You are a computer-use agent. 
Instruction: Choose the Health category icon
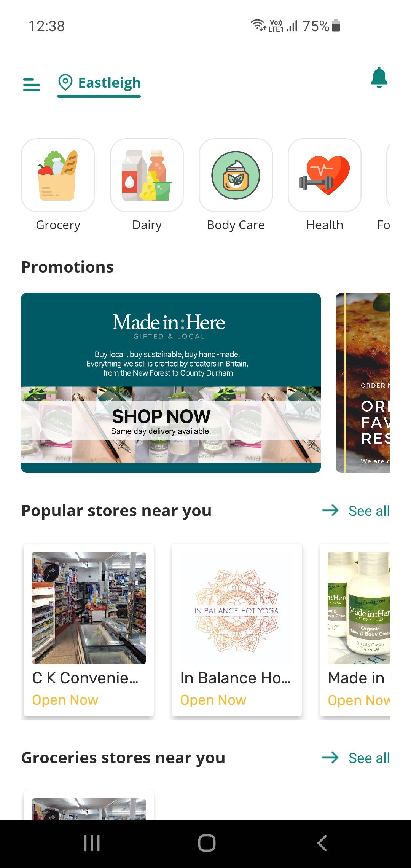(325, 175)
